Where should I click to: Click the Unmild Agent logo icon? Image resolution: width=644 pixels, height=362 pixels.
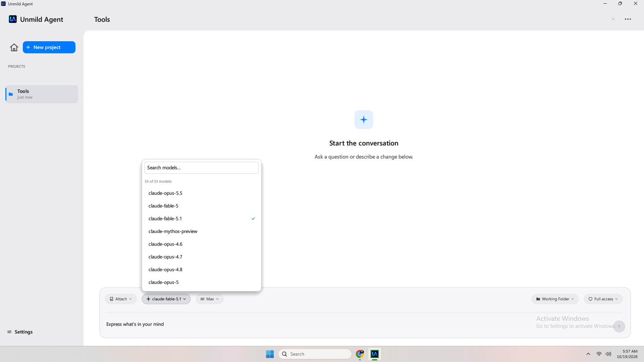click(13, 19)
